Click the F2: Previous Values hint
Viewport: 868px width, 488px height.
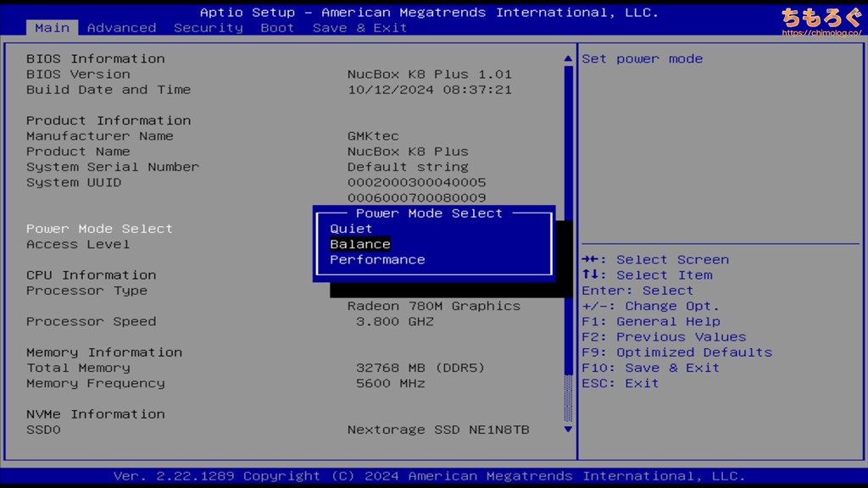click(664, 337)
